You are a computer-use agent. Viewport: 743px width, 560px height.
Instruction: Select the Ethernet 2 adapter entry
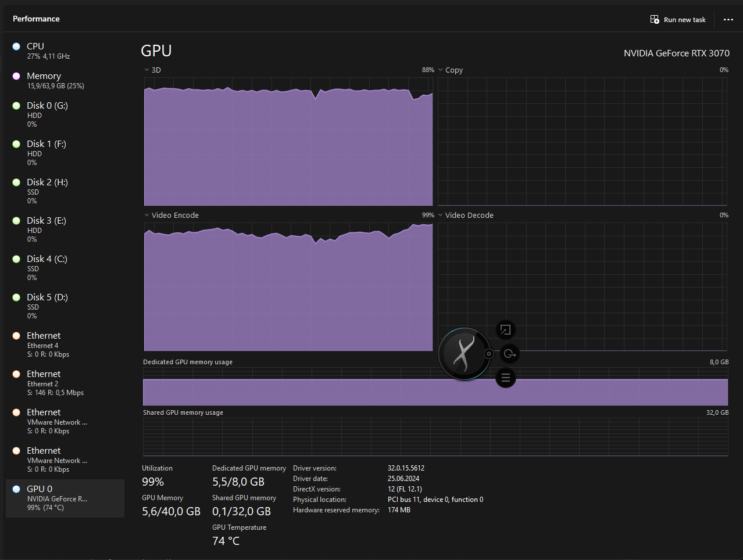[65, 382]
